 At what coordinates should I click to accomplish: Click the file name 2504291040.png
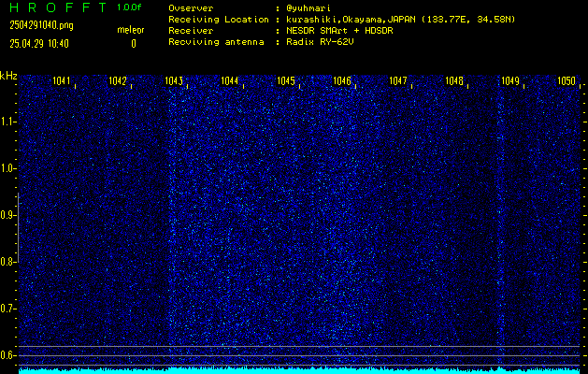pyautogui.click(x=41, y=25)
